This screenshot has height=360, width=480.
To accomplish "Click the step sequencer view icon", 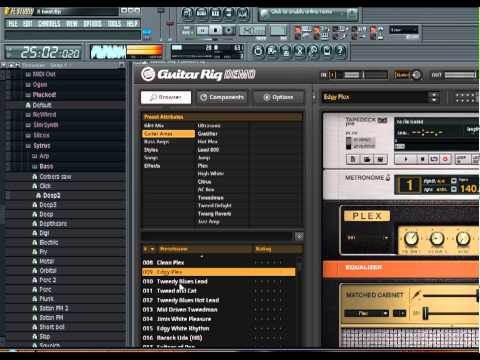I will click(x=201, y=13).
